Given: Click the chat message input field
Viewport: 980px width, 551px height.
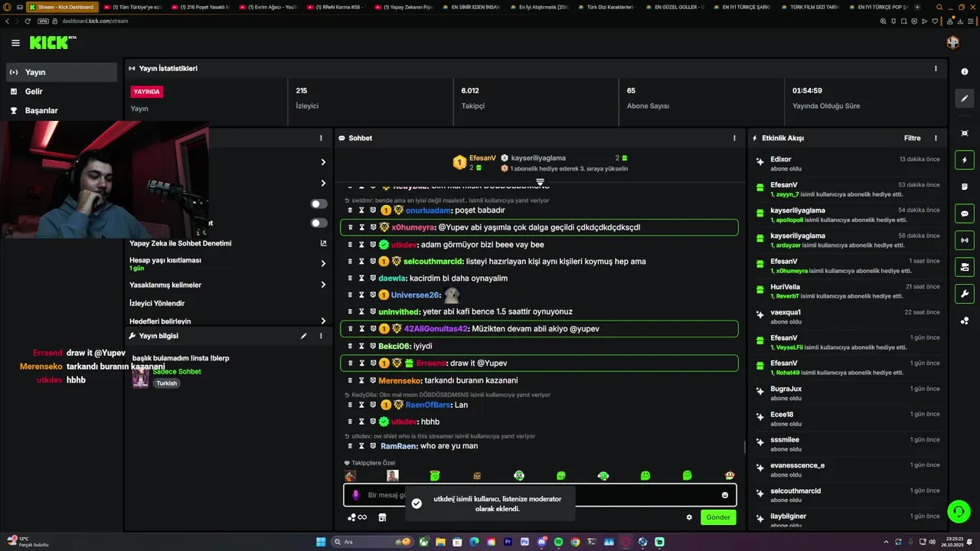Looking at the screenshot, I should pyautogui.click(x=540, y=495).
